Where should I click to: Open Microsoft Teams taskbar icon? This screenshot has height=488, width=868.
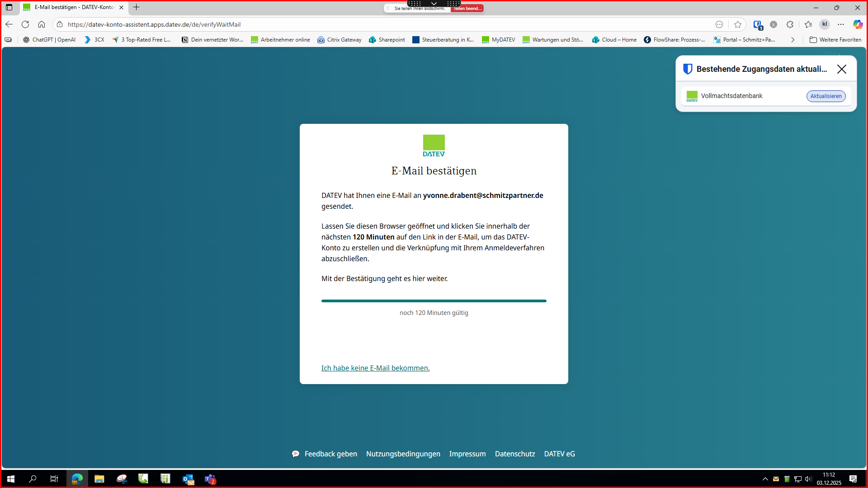(x=210, y=479)
